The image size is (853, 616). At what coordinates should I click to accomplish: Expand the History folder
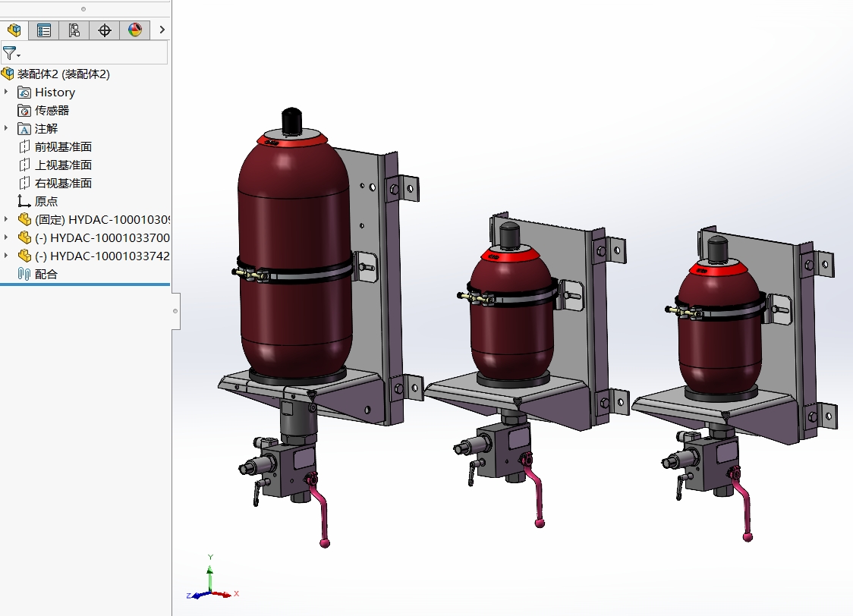coord(6,92)
